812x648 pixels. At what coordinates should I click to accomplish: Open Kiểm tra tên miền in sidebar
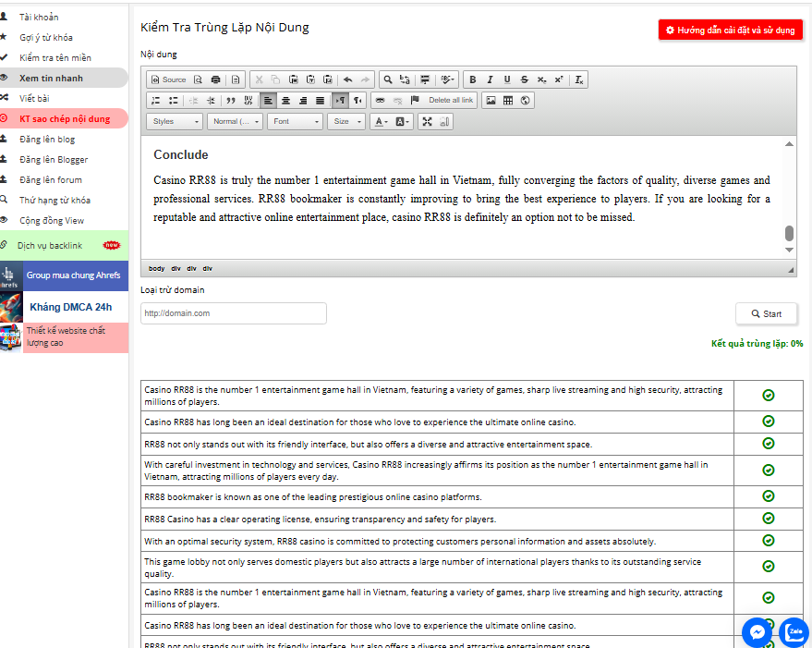pyautogui.click(x=55, y=57)
